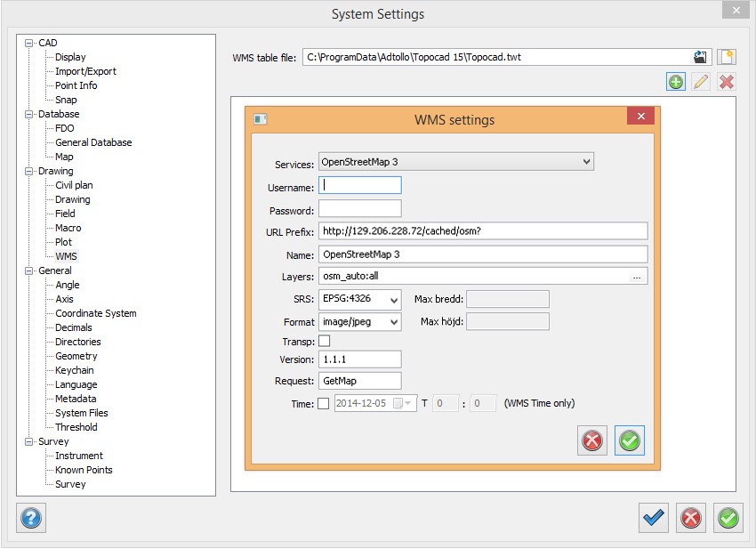Screen dimensions: 756x549
Task: Cancel WMS settings with red X button
Action: pyautogui.click(x=591, y=440)
